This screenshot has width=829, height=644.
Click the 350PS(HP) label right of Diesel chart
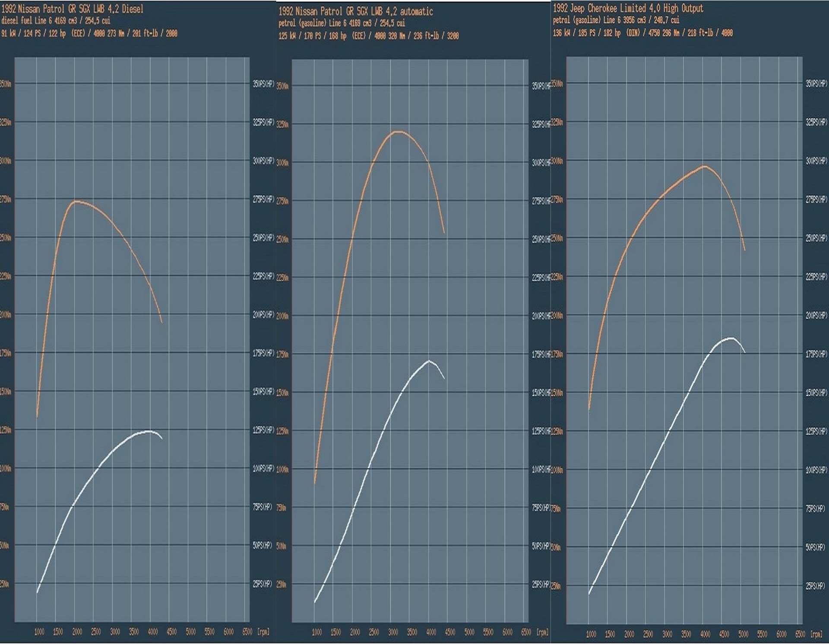263,84
